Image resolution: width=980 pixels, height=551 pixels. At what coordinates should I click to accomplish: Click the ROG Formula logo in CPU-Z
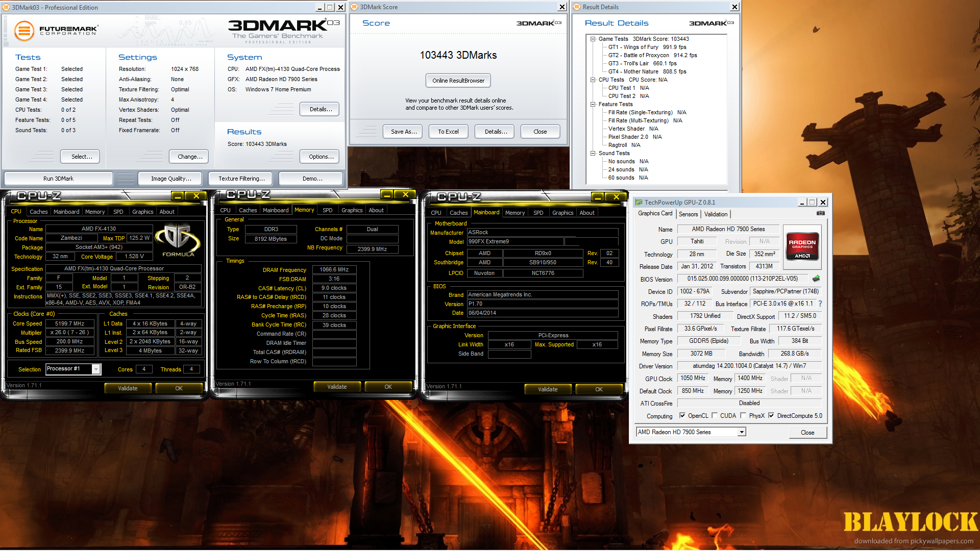(x=178, y=240)
